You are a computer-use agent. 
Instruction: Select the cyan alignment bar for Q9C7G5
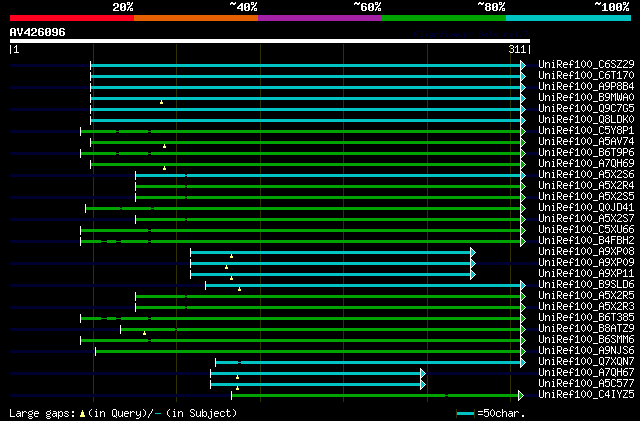305,109
